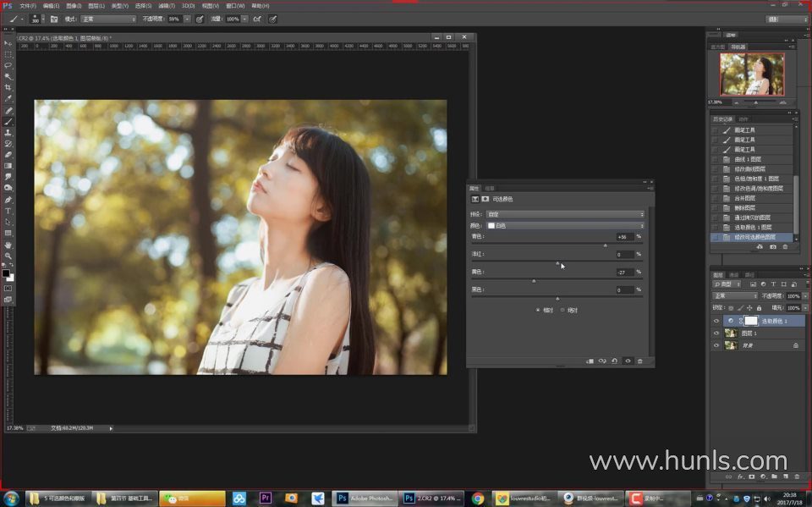The width and height of the screenshot is (812, 507).
Task: Open the 窗口(W) menu
Action: [235, 6]
